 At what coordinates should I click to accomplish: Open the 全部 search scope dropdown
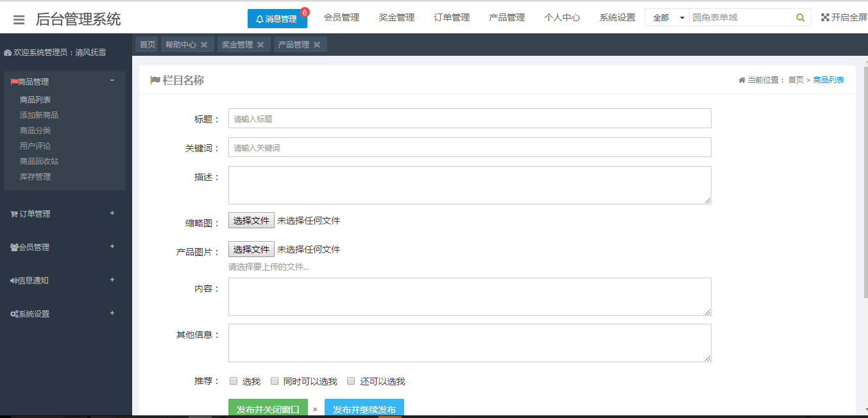point(667,17)
